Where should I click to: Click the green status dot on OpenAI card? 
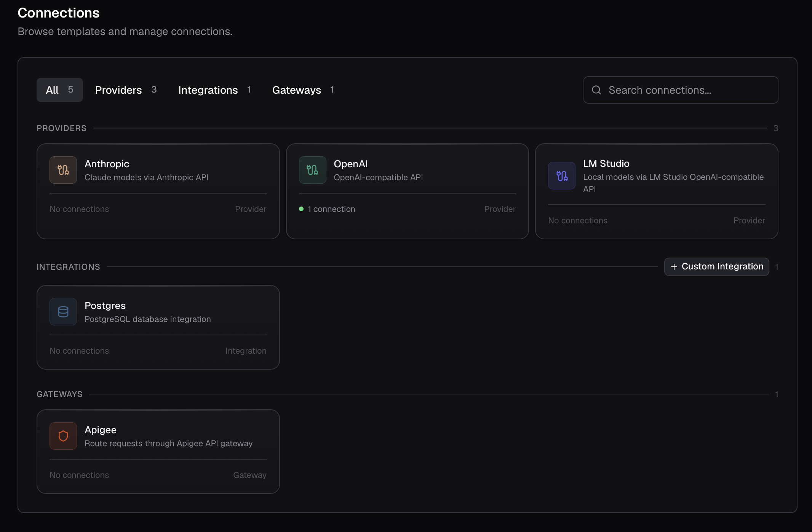(x=301, y=209)
